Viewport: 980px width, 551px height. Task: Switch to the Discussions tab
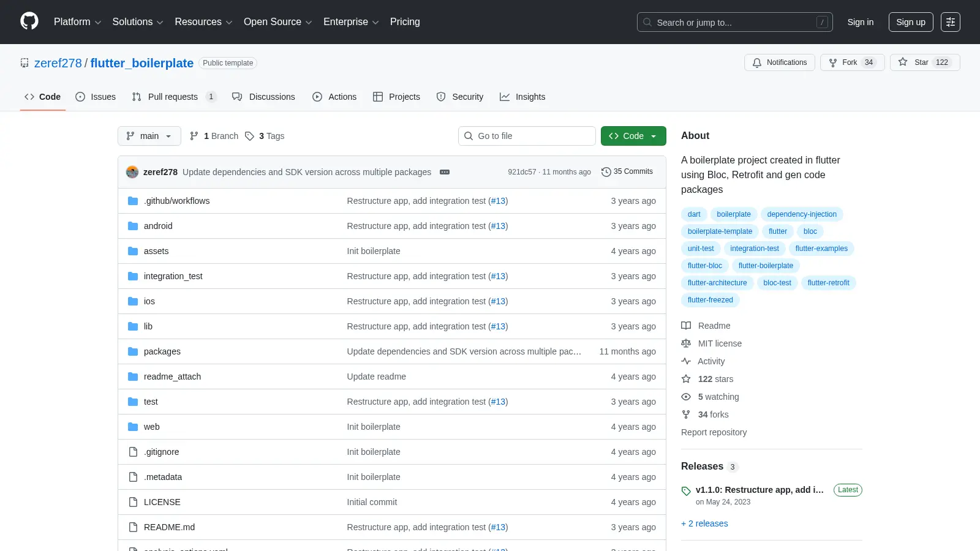263,97
